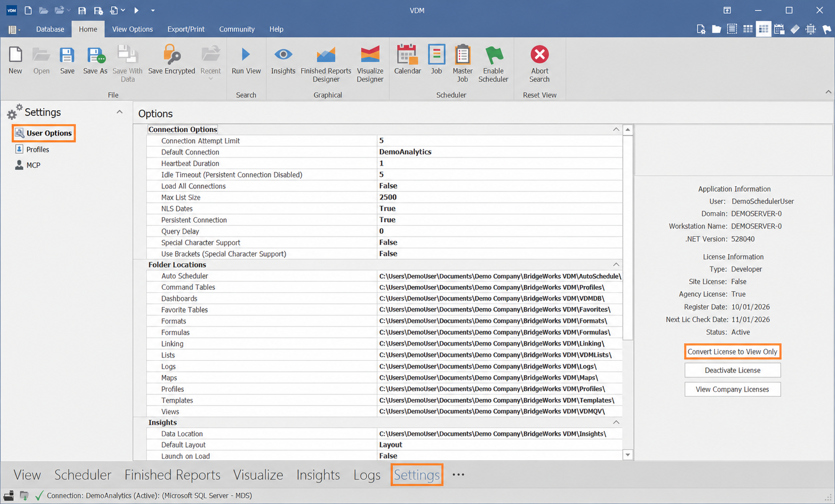Image resolution: width=835 pixels, height=504 pixels.
Task: Open the Community ribbon tab
Action: [x=237, y=29]
